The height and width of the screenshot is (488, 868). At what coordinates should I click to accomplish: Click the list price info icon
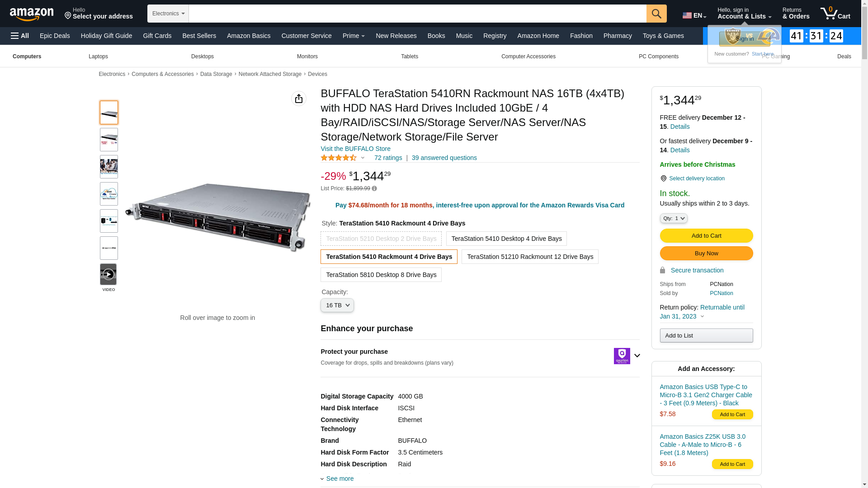374,188
